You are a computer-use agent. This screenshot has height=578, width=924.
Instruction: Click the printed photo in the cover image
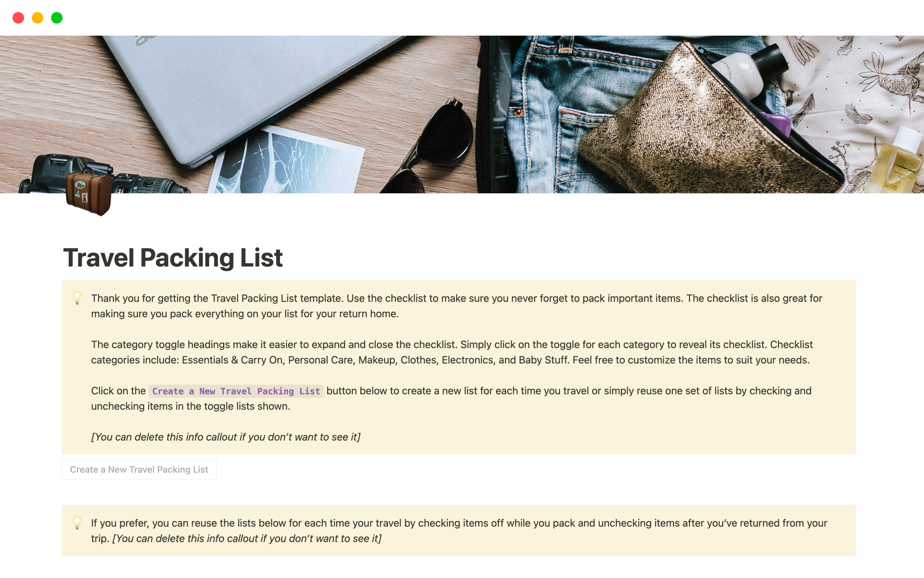coord(289,161)
